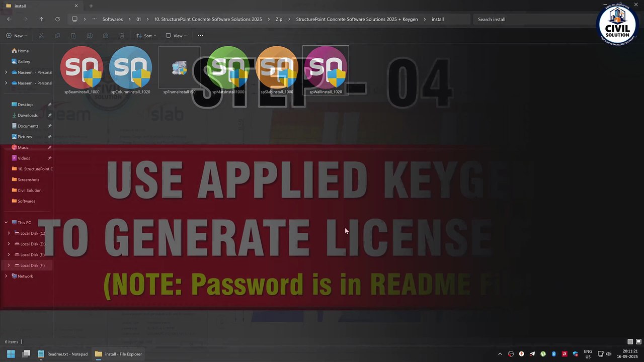Viewport: 644px width, 362px height.
Task: Click the Share icon in the toolbar
Action: coord(106,36)
